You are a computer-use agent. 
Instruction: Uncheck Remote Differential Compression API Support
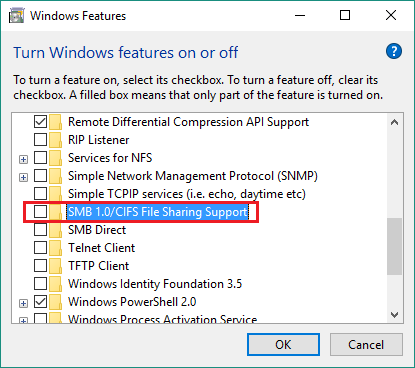40,122
